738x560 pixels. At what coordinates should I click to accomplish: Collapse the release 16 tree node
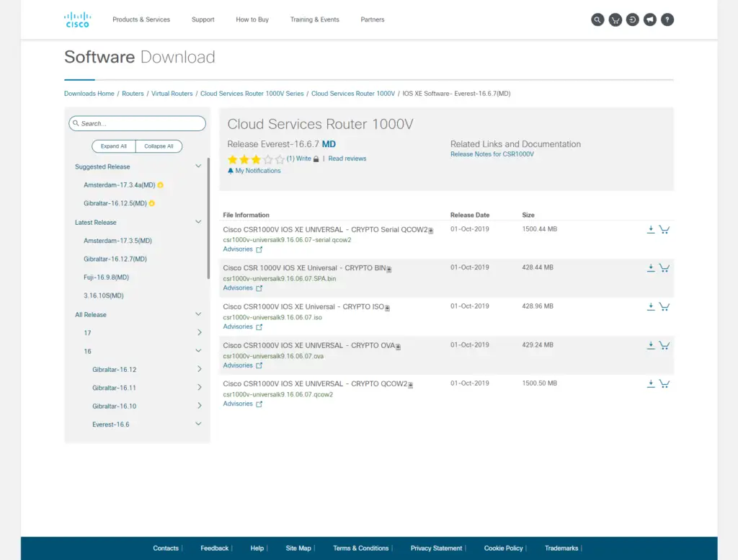(198, 350)
